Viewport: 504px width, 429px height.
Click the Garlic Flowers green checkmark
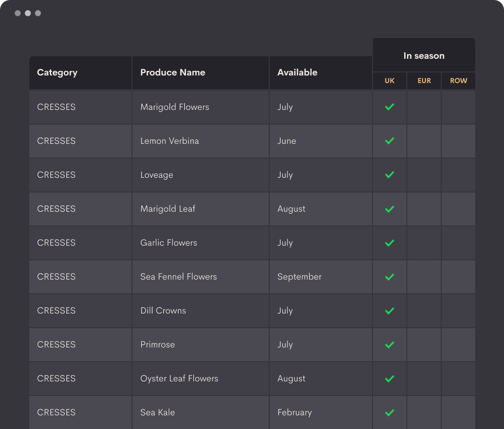click(390, 243)
